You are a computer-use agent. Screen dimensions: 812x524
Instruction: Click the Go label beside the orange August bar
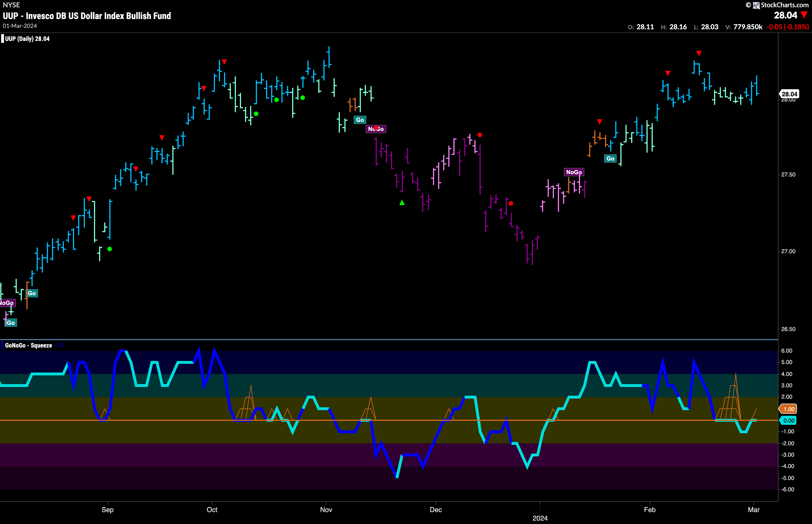click(32, 293)
